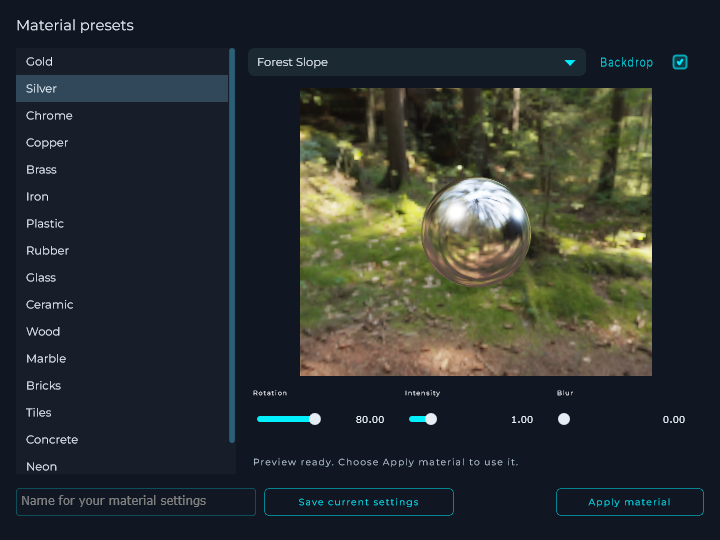Viewport: 720px width, 540px height.
Task: Pick the Copper preset
Action: click(x=122, y=143)
